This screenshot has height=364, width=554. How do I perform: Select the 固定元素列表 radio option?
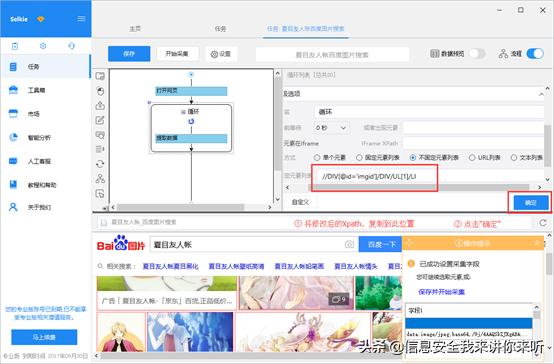(378, 158)
